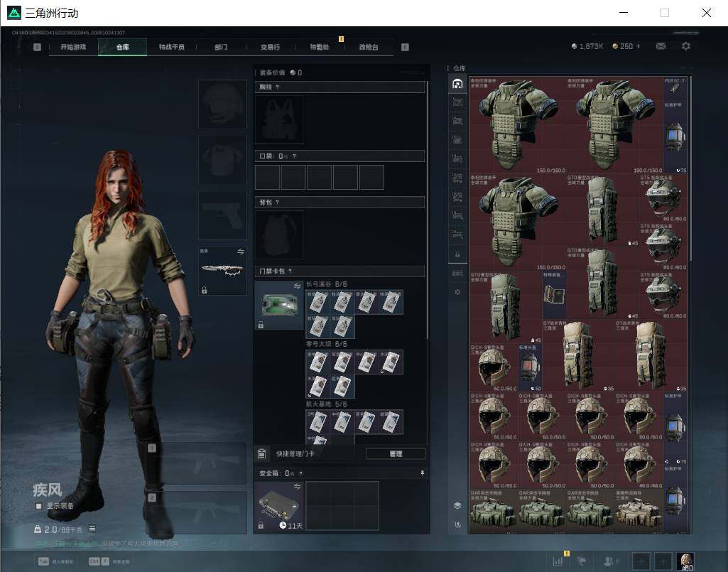Select the empty chest rig slot
This screenshot has width=728, height=572.
[279, 120]
